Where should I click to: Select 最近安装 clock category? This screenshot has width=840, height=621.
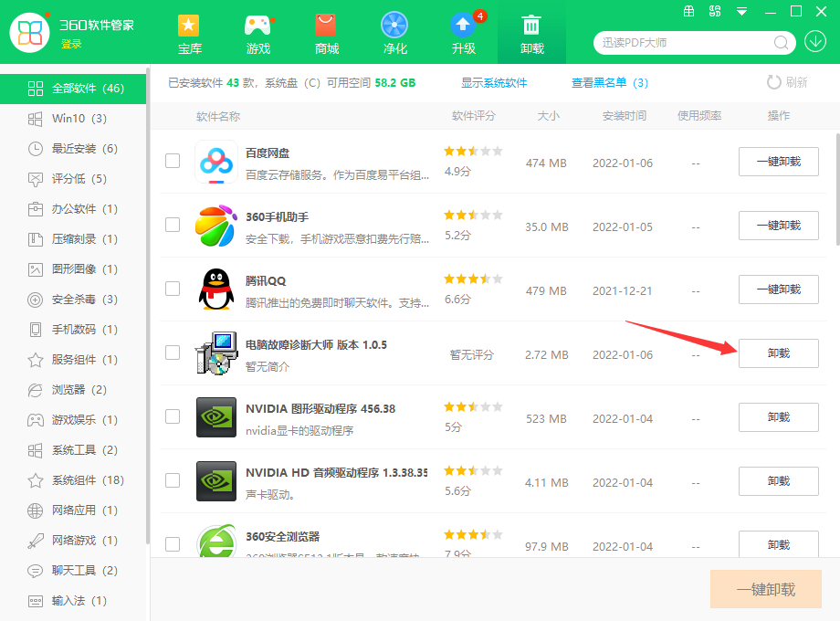point(73,149)
